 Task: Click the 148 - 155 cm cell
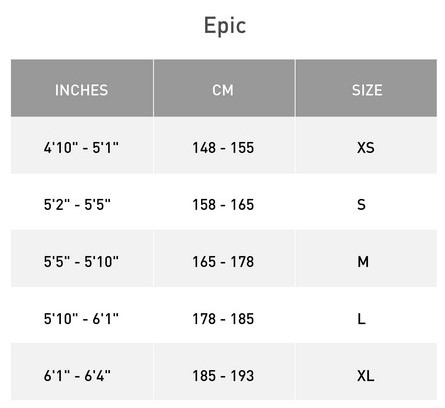(224, 145)
